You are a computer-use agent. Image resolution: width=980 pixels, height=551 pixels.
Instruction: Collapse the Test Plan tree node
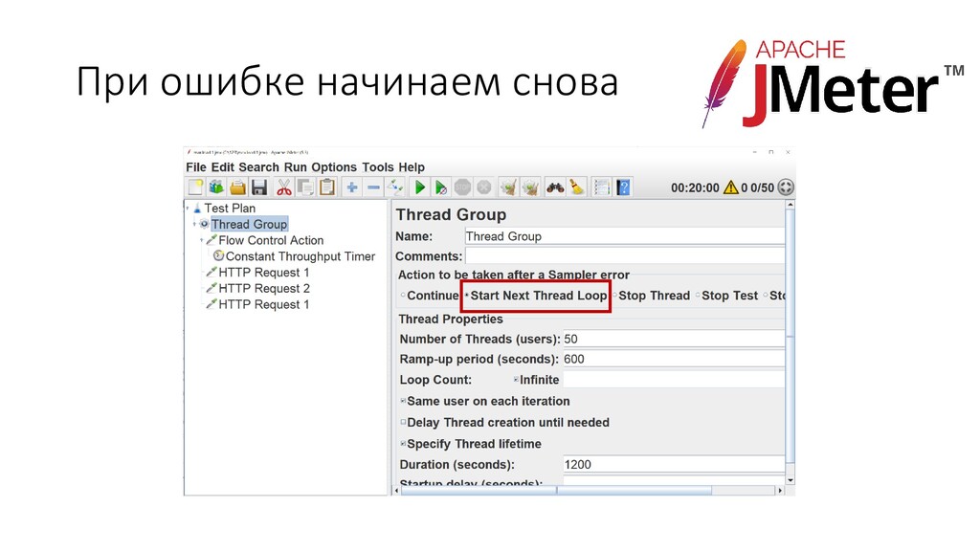[188, 208]
